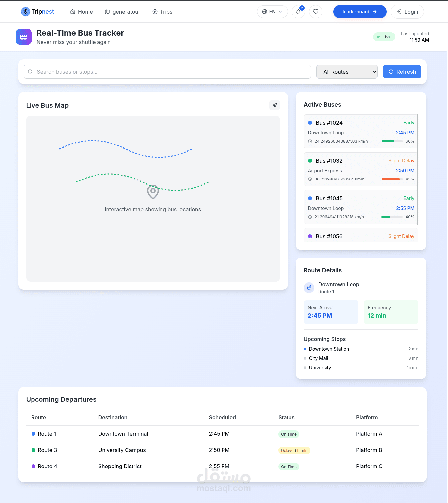Click Route 4 On Time status badge
Image resolution: width=448 pixels, height=503 pixels.
tap(289, 467)
